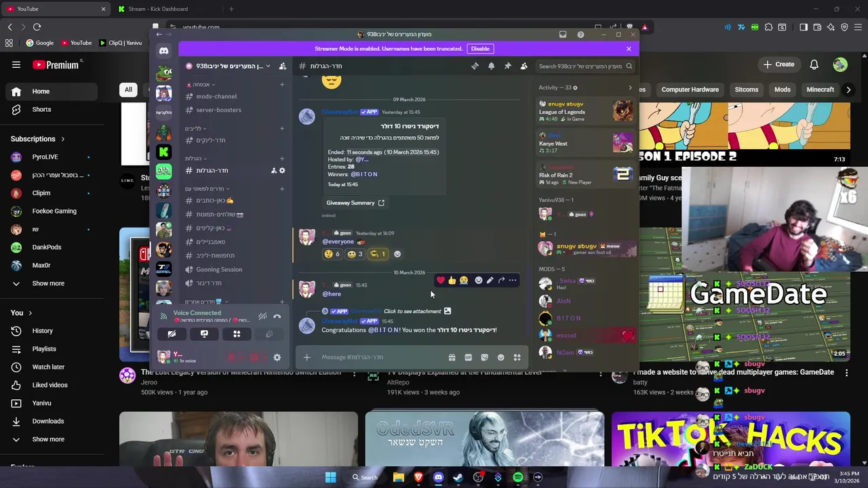Join the Gooning Session voice channel
The height and width of the screenshot is (488, 868).
pos(235,269)
